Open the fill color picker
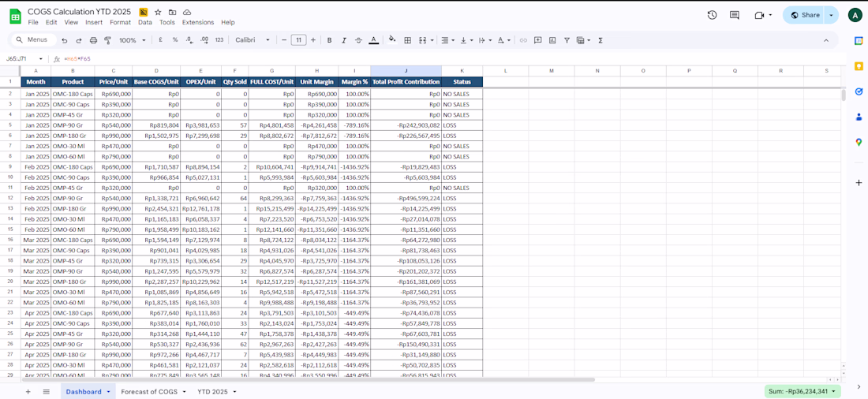The width and height of the screenshot is (868, 399). click(x=392, y=40)
